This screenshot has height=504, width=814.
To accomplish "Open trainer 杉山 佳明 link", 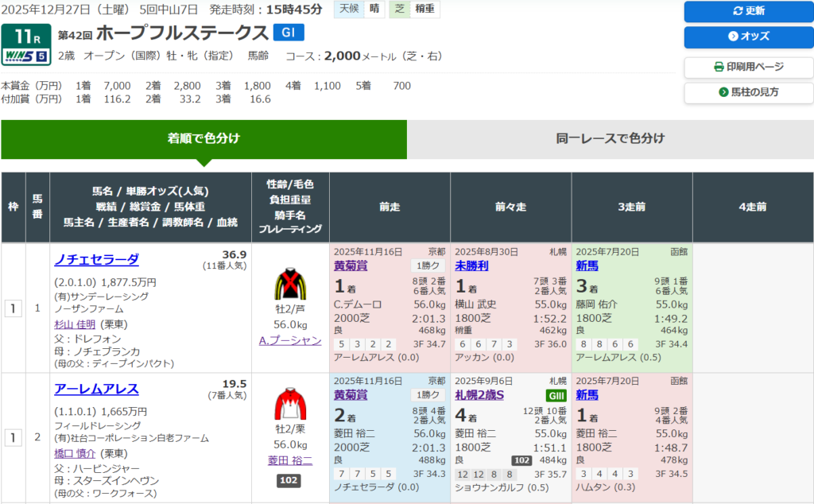I will (75, 324).
